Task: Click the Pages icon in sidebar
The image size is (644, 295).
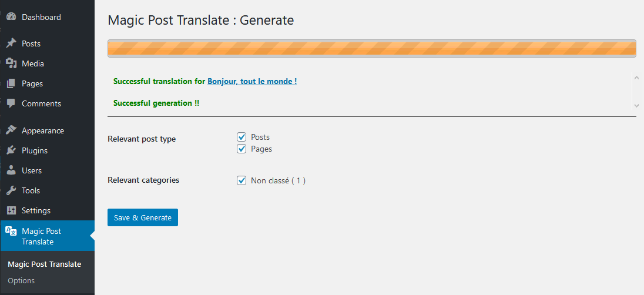Action: pyautogui.click(x=11, y=83)
